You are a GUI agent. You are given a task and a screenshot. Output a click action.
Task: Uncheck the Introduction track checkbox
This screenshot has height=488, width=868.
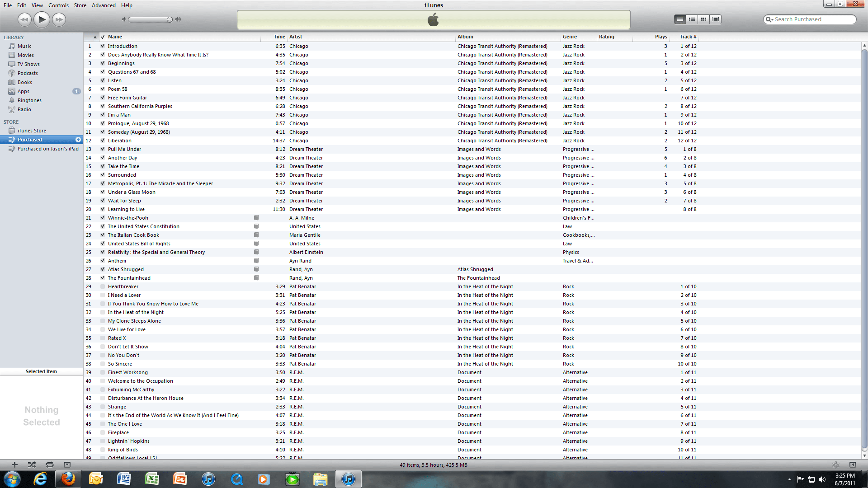(x=103, y=46)
